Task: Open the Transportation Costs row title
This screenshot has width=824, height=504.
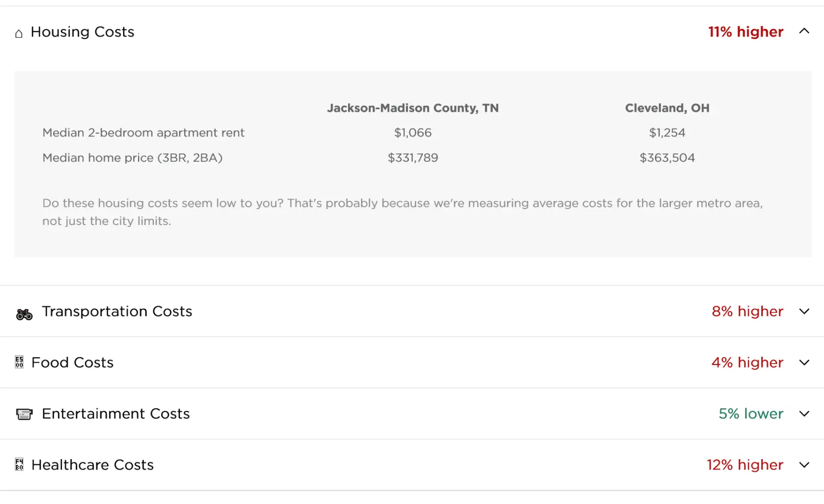Action: tap(117, 311)
